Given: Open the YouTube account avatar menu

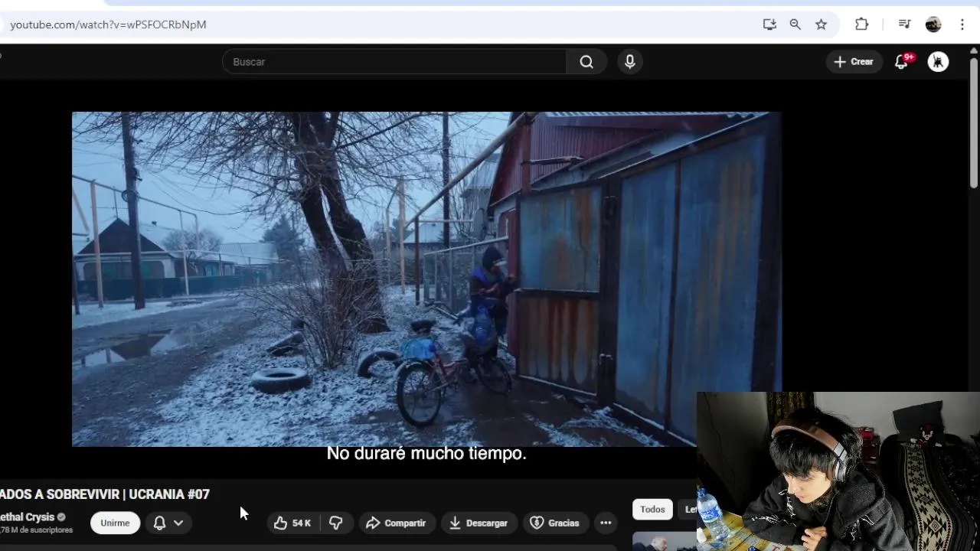Looking at the screenshot, I should [938, 61].
